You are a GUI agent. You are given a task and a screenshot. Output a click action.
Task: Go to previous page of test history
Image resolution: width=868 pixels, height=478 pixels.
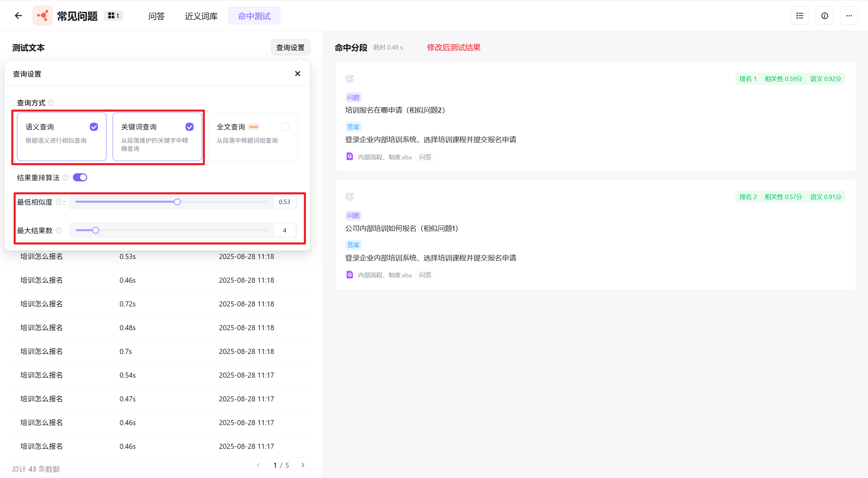pos(258,465)
